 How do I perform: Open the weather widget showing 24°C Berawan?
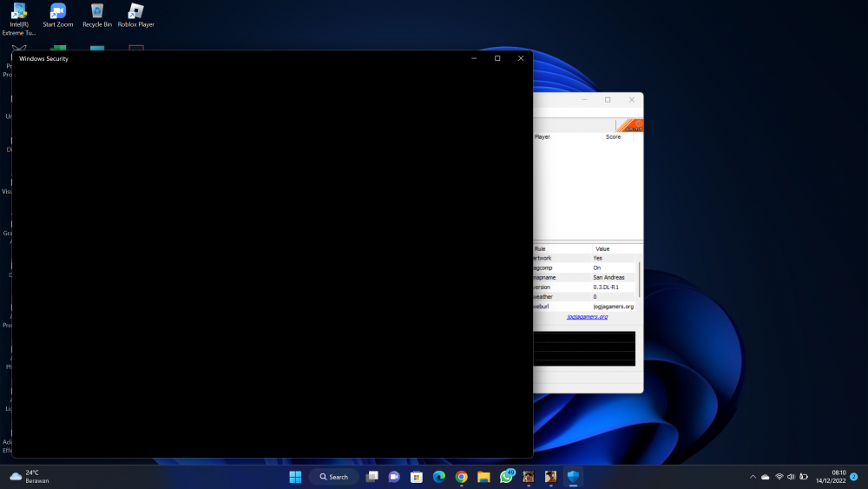30,476
